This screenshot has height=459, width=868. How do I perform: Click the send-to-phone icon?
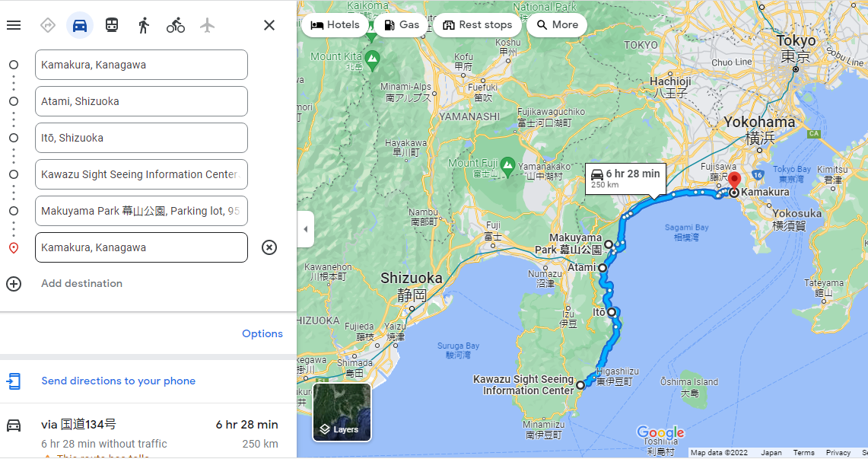14,381
